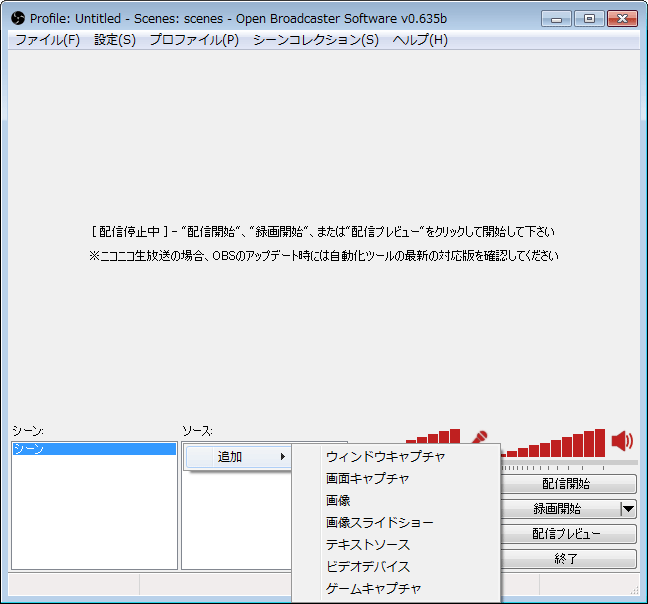Mute desktop audio speaker icon
The width and height of the screenshot is (648, 604).
622,441
